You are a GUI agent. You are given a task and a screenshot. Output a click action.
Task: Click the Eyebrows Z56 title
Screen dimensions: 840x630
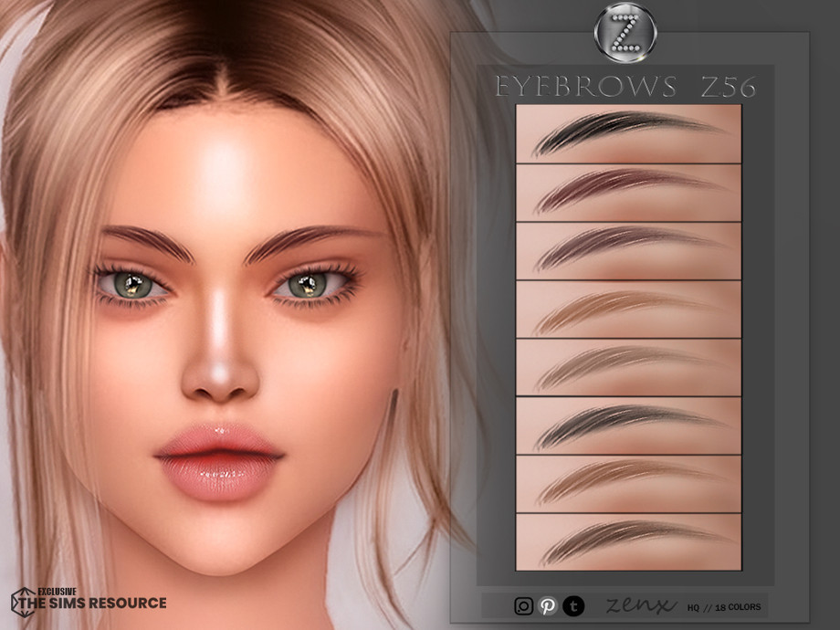625,88
